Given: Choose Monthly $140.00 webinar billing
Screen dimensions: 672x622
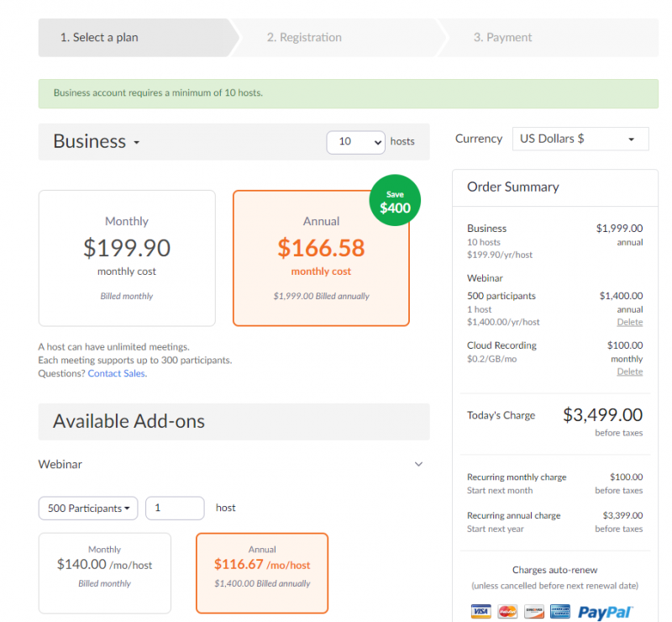Looking at the screenshot, I should [104, 573].
